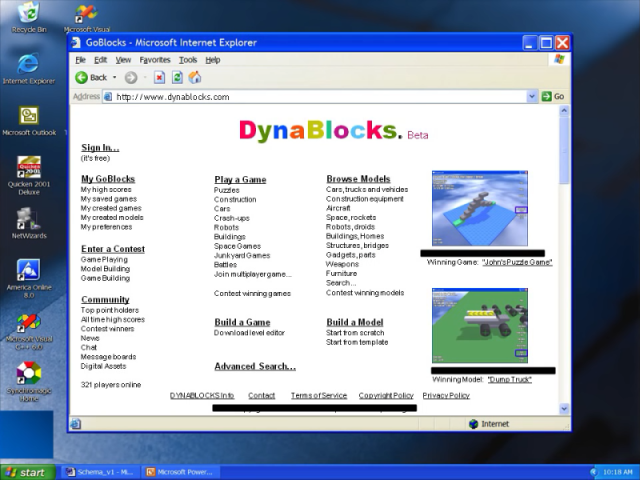Click the "John's Puzzle Game" link
Screen dimensions: 640x480
[x=517, y=262]
